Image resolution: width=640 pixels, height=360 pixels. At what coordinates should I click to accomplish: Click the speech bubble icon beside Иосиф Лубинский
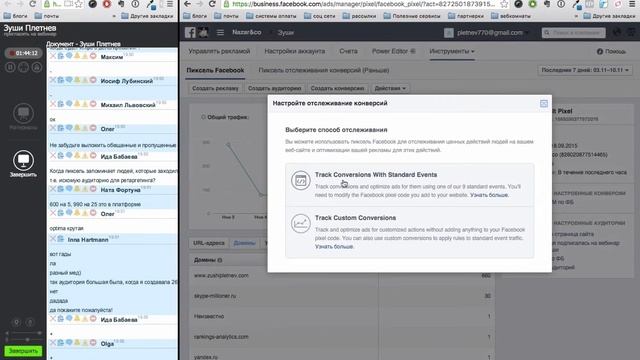pyautogui.click(x=69, y=80)
